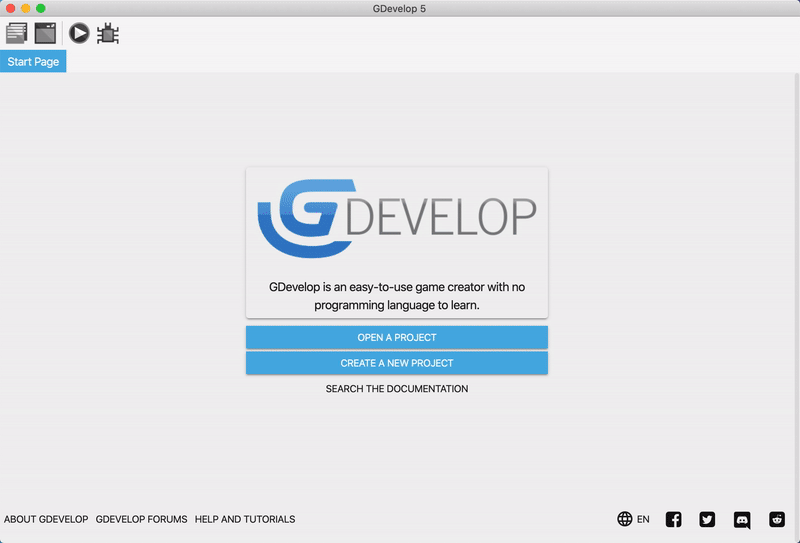Screen dimensions: 800x543
Task: Visit GDevelop Forums link
Action: 141,519
